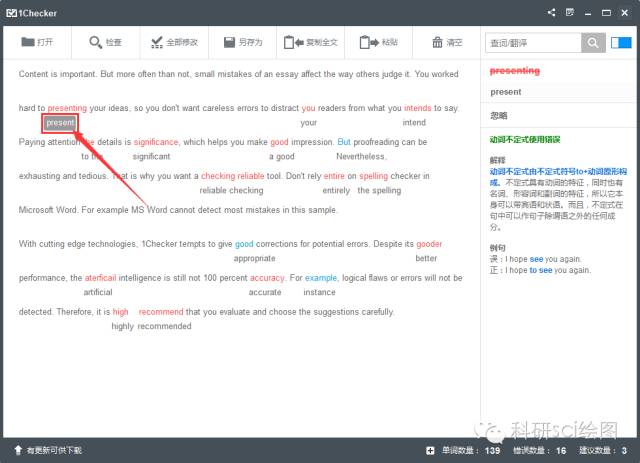This screenshot has width=640, height=463.
Task: Apply suggested correction 'your'
Action: coord(308,122)
